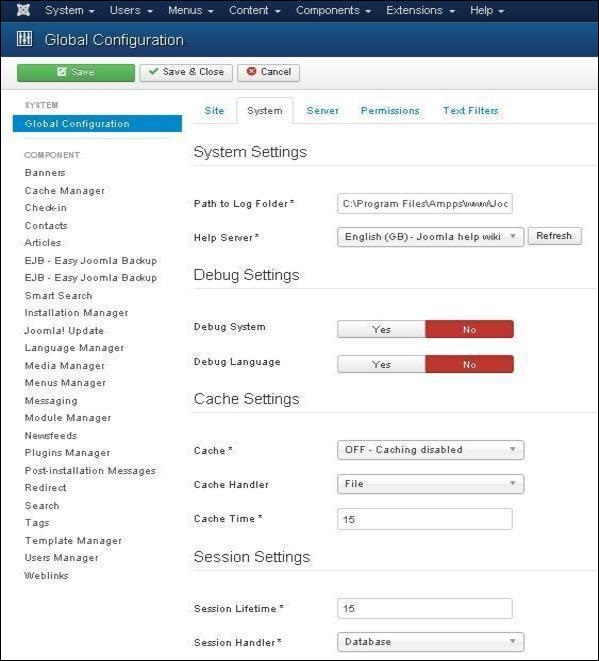Click the Joomla logo icon
Screen dimensions: 599x661
click(24, 10)
